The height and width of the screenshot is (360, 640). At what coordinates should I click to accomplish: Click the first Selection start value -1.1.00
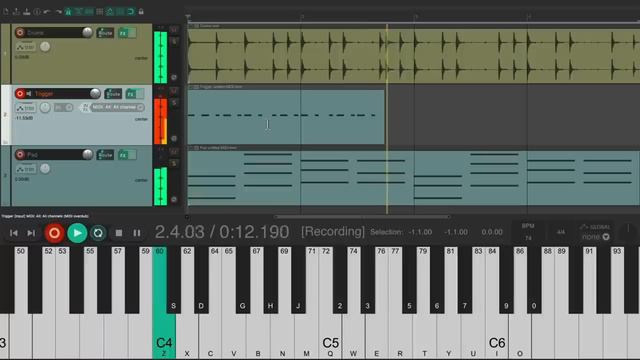pyautogui.click(x=420, y=232)
